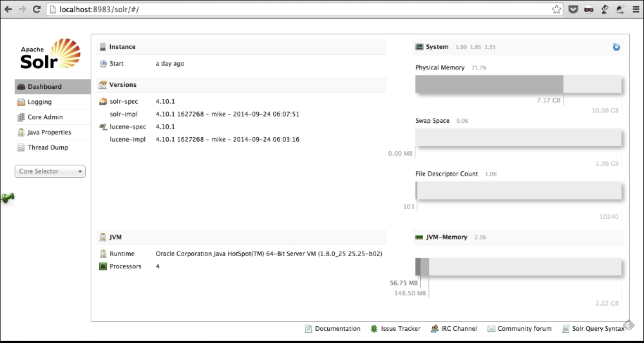Expand the Core Selector dropdown

pos(50,171)
